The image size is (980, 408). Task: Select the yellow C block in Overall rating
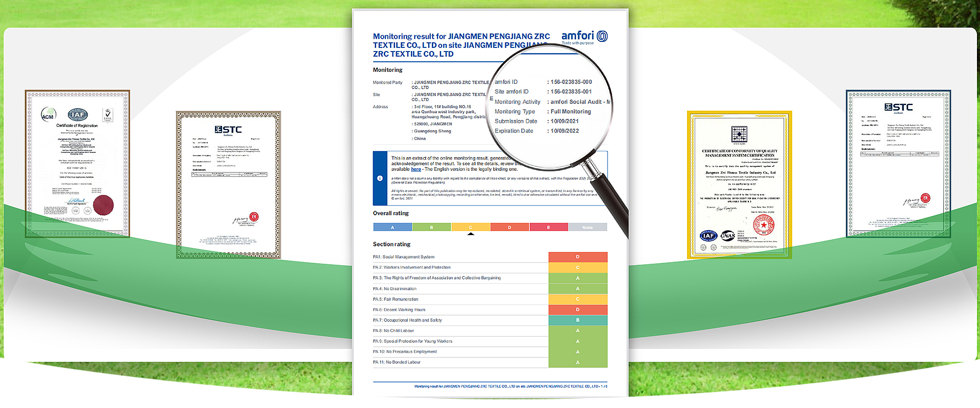(471, 227)
